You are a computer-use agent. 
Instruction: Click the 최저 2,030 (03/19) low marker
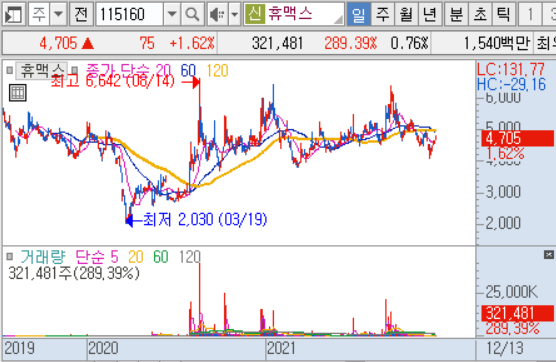[x=205, y=219]
